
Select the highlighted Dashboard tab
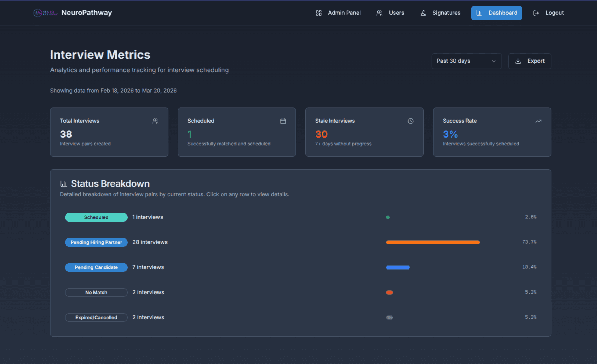click(x=496, y=13)
